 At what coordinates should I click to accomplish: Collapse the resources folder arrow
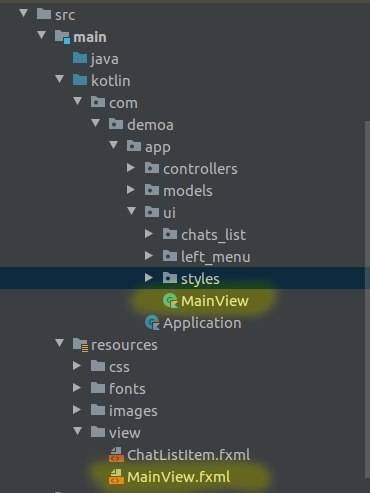click(x=60, y=343)
